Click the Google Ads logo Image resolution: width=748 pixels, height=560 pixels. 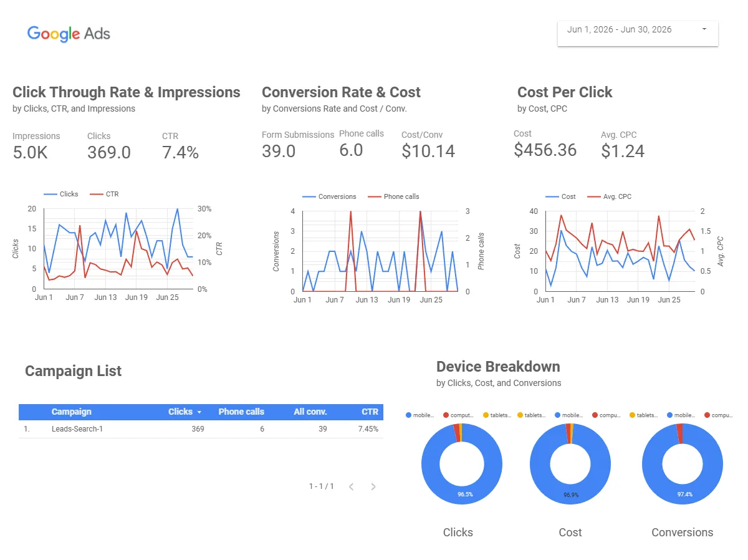pos(69,34)
